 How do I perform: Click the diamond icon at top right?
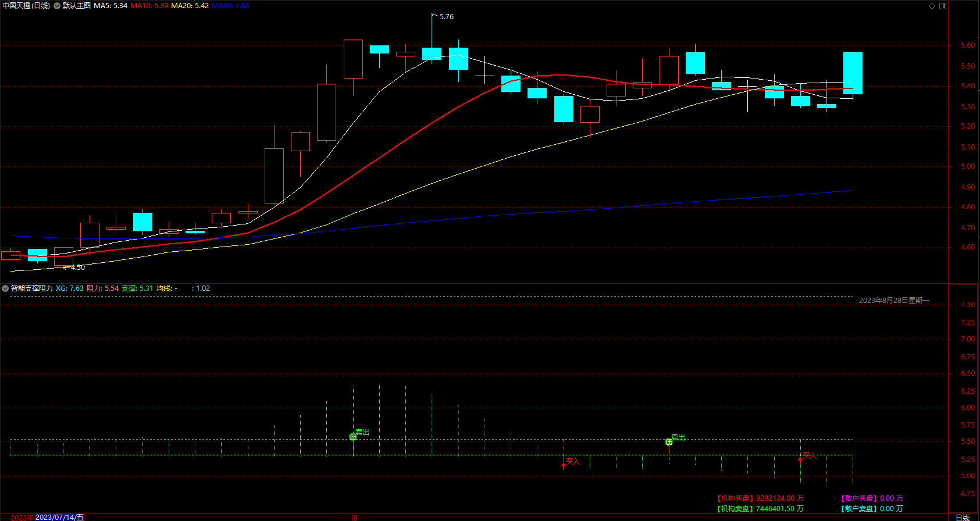932,6
